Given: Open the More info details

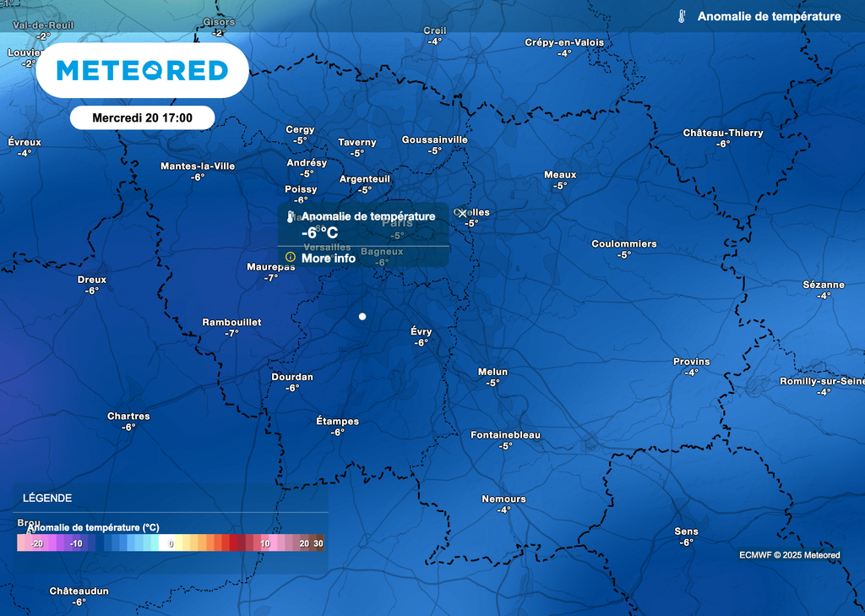Looking at the screenshot, I should point(329,258).
